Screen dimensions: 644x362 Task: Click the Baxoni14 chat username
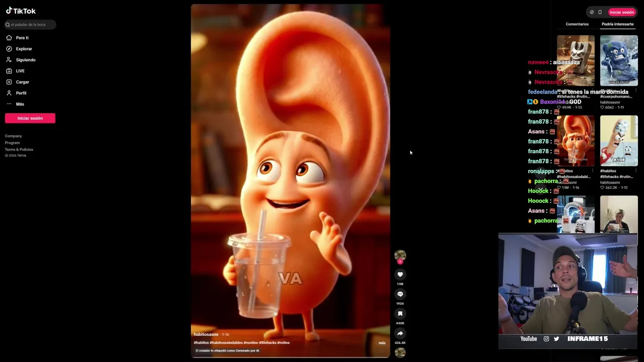tap(553, 102)
